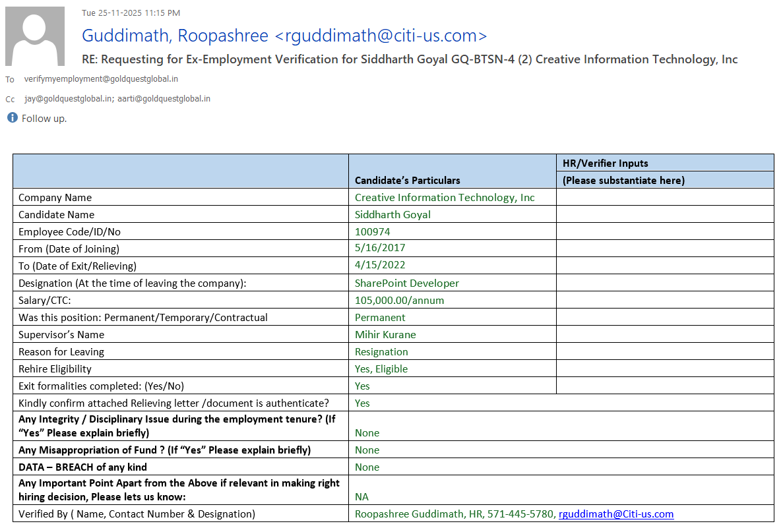Click the Creative Information Technology, Inc cell
This screenshot has height=532, width=783.
pos(445,197)
